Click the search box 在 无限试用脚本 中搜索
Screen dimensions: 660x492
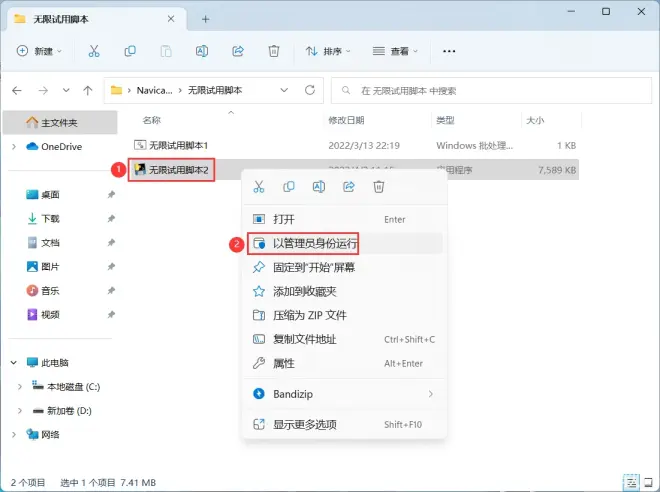click(491, 90)
